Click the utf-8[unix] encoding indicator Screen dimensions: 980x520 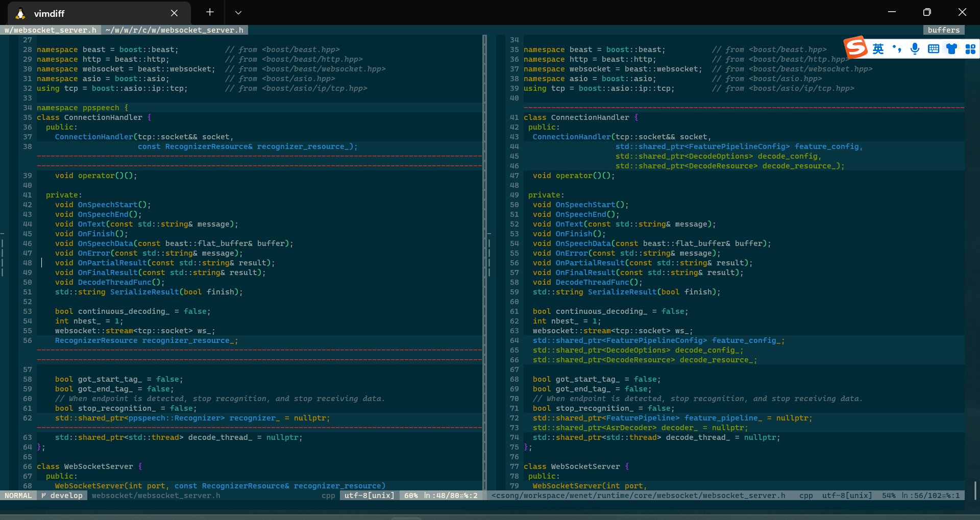[368, 495]
